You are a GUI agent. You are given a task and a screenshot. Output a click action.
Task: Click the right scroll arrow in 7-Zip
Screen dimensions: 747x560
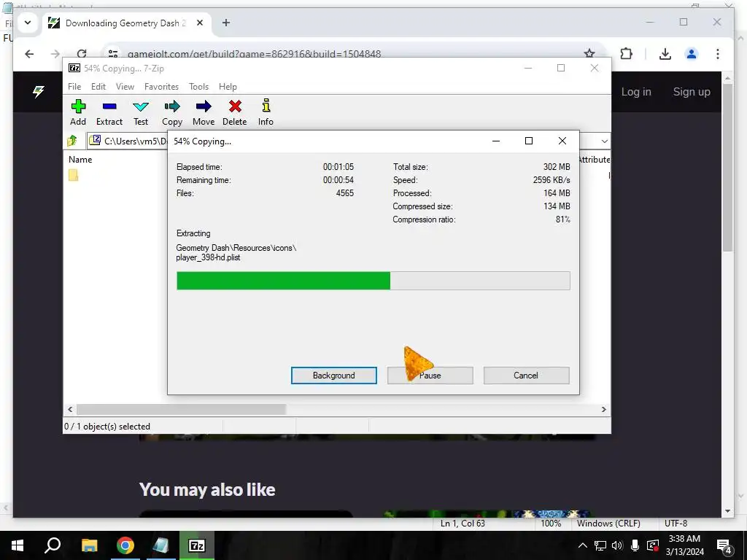[603, 410]
